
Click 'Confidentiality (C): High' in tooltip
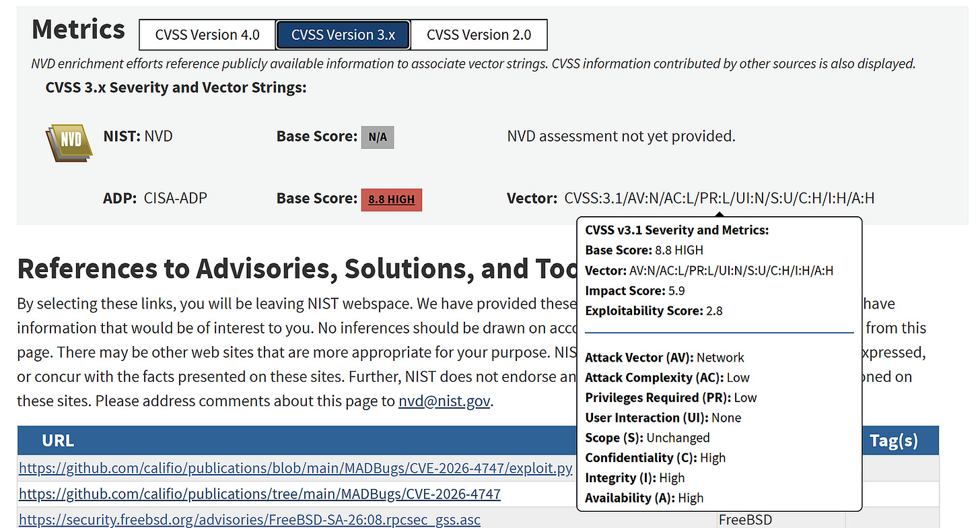656,458
